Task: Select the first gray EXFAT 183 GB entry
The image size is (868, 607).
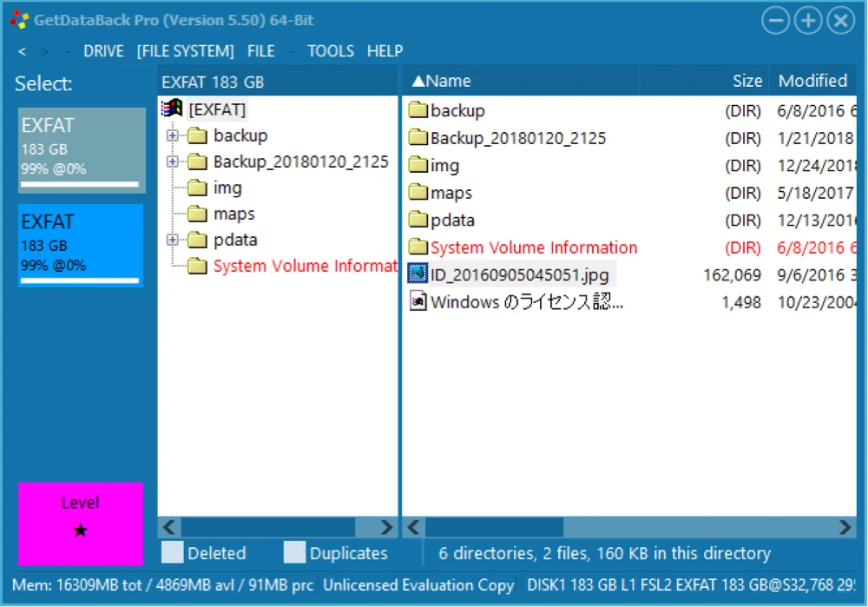Action: (x=82, y=149)
